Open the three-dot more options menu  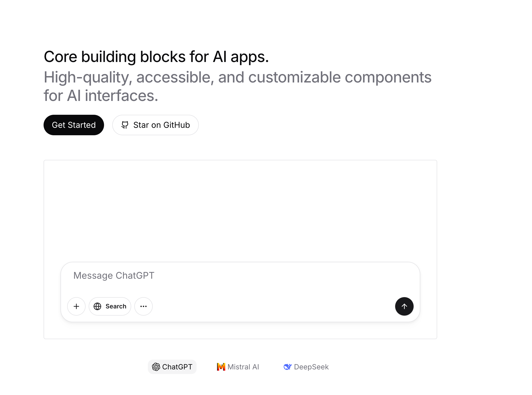(x=144, y=306)
